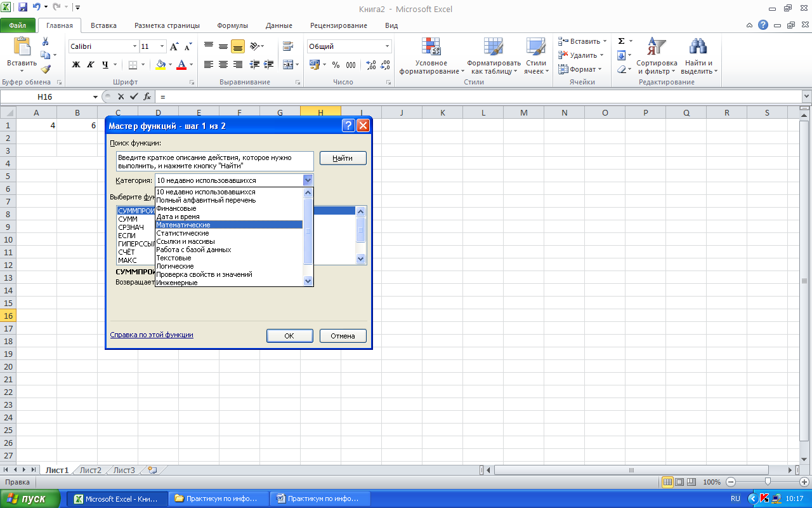Viewport: 812px width, 508px height.
Task: Click the Cut scissors icon
Action: (46, 41)
